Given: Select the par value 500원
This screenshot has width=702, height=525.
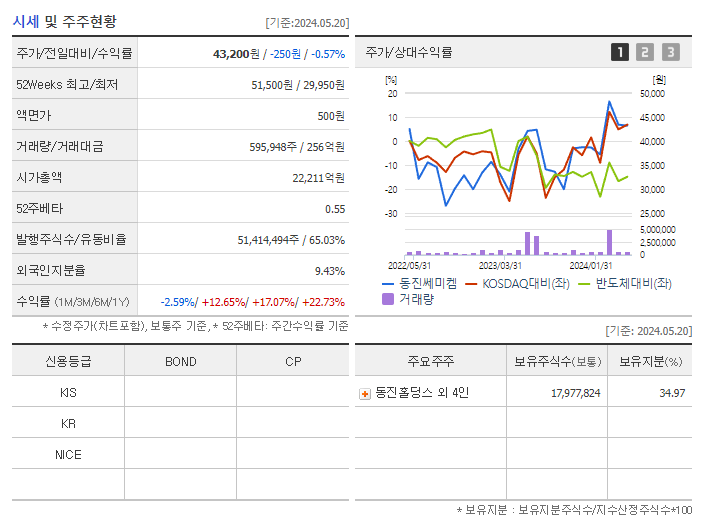Looking at the screenshot, I should (x=331, y=116).
